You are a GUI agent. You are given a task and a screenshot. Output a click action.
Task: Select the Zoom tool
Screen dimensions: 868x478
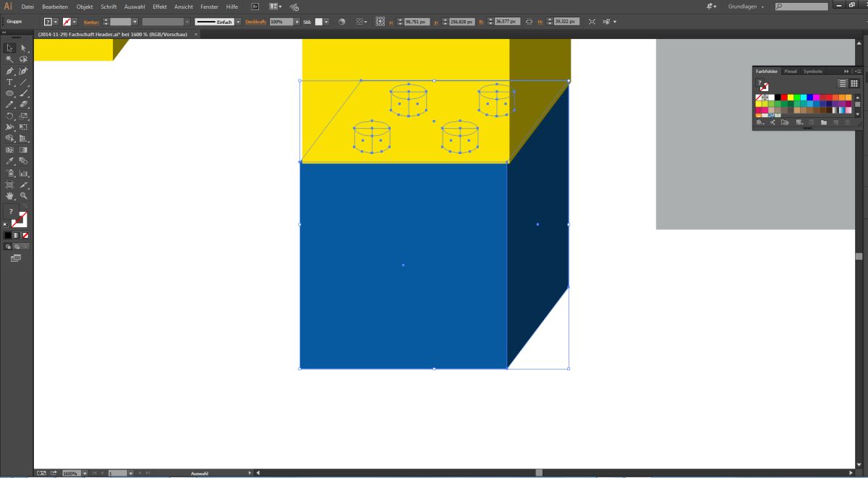tap(24, 196)
